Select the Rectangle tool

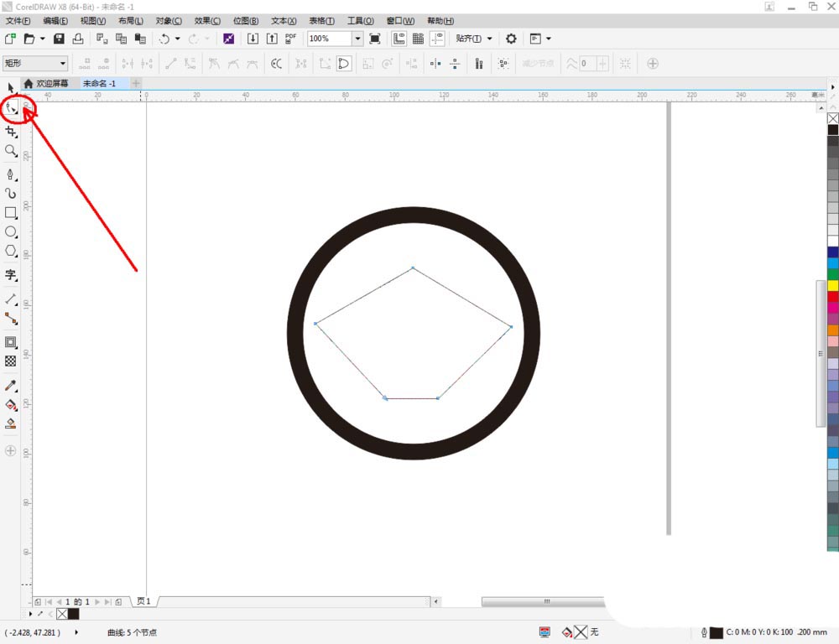click(11, 213)
